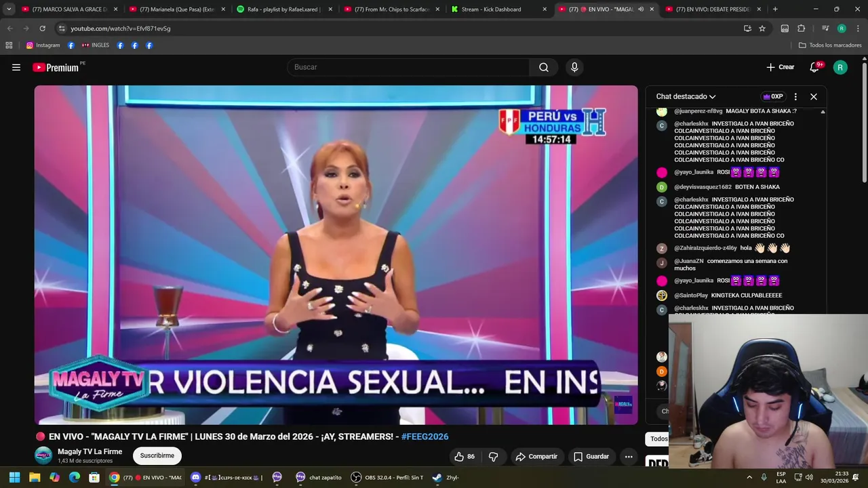This screenshot has height=488, width=868.
Task: Share the video via Compartir
Action: [536, 457]
